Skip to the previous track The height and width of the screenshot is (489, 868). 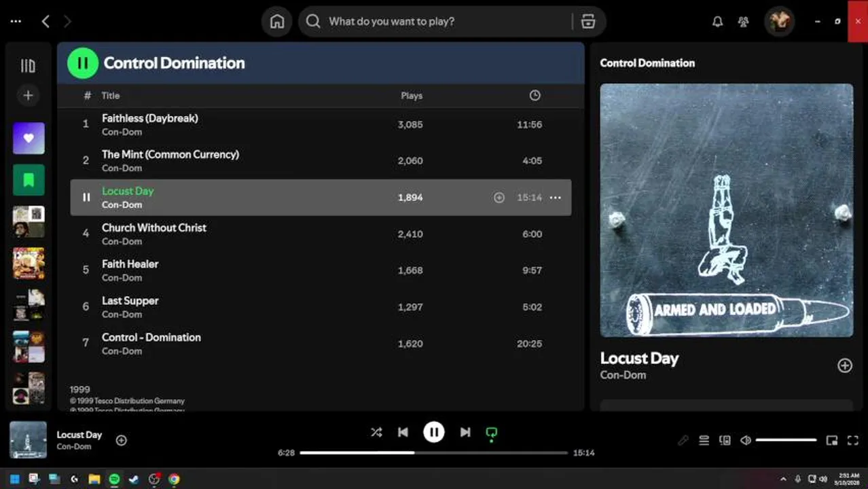(x=403, y=432)
